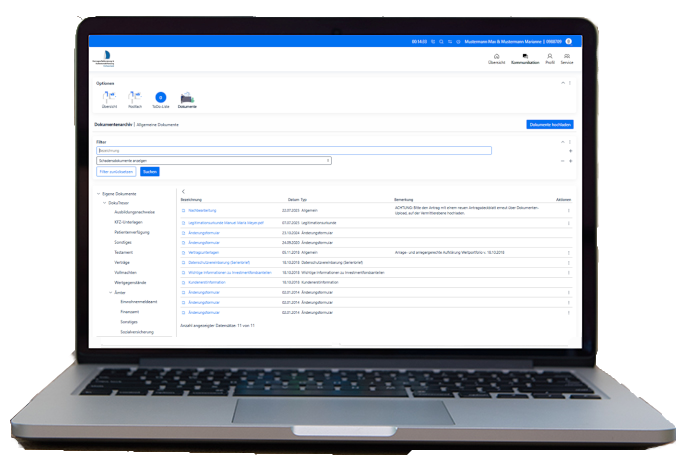Open the Dokumente folder icon
The image size is (687, 460).
(x=187, y=97)
